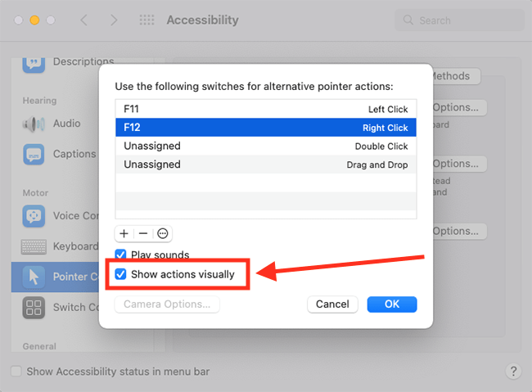532x392 pixels.
Task: Show all preferences grid icon
Action: click(x=147, y=20)
